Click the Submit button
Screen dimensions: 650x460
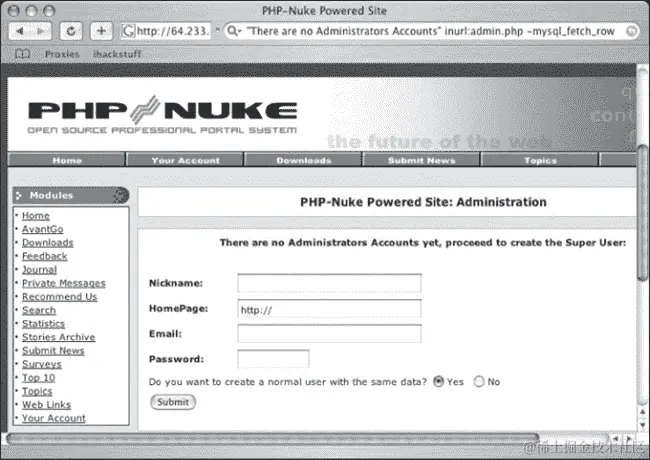pos(173,402)
